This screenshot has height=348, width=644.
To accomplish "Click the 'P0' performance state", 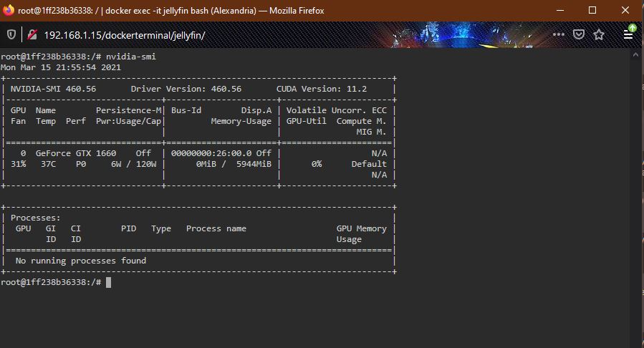I will 81,164.
